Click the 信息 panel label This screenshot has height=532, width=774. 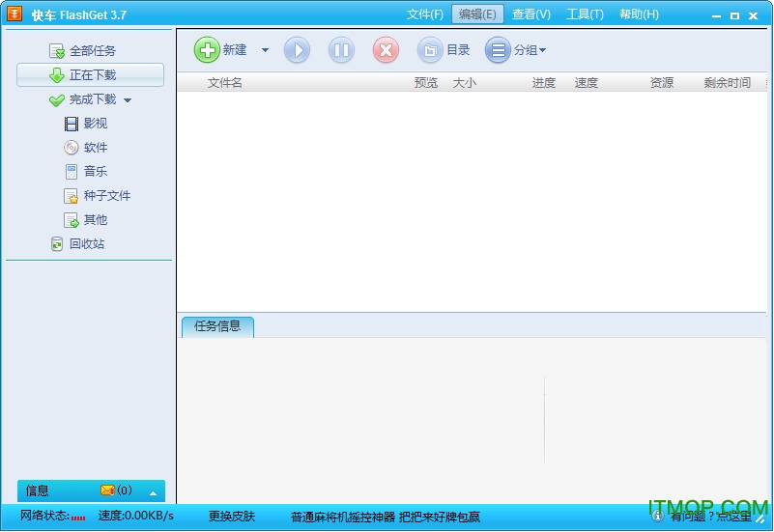pyautogui.click(x=37, y=491)
